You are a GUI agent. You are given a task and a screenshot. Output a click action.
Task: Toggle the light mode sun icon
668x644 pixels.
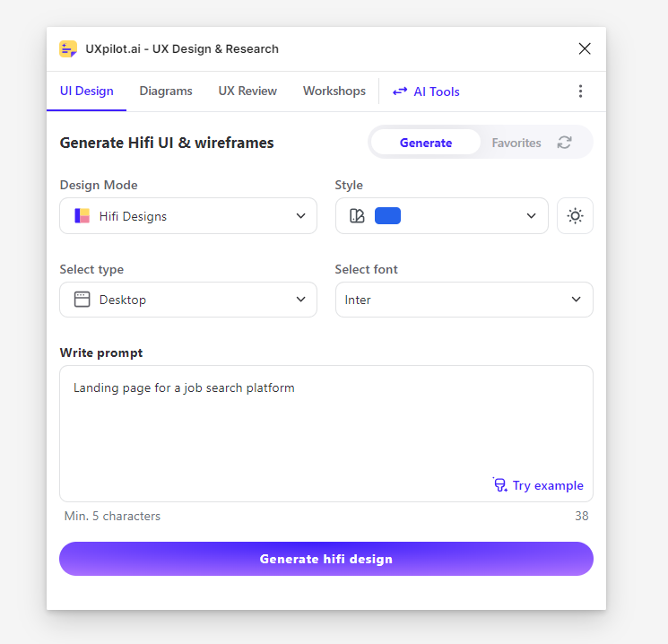point(575,216)
